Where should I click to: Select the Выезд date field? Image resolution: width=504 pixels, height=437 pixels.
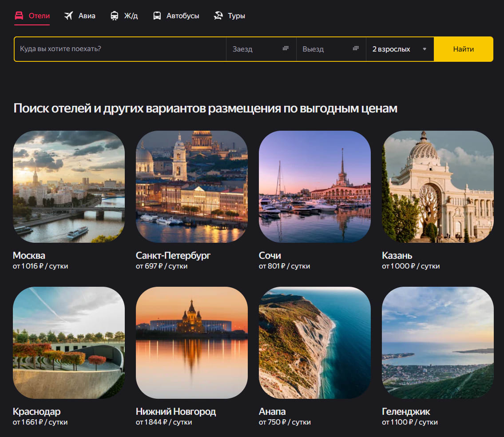click(331, 49)
